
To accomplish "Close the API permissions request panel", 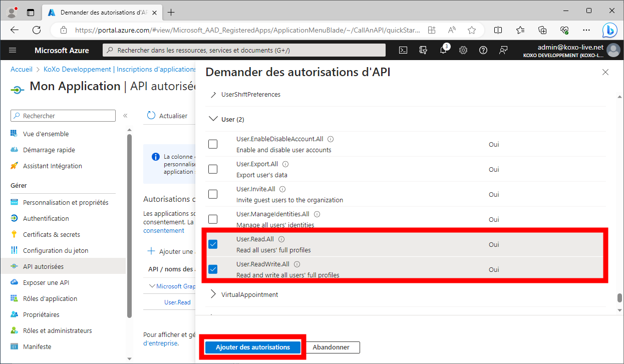I will (605, 72).
